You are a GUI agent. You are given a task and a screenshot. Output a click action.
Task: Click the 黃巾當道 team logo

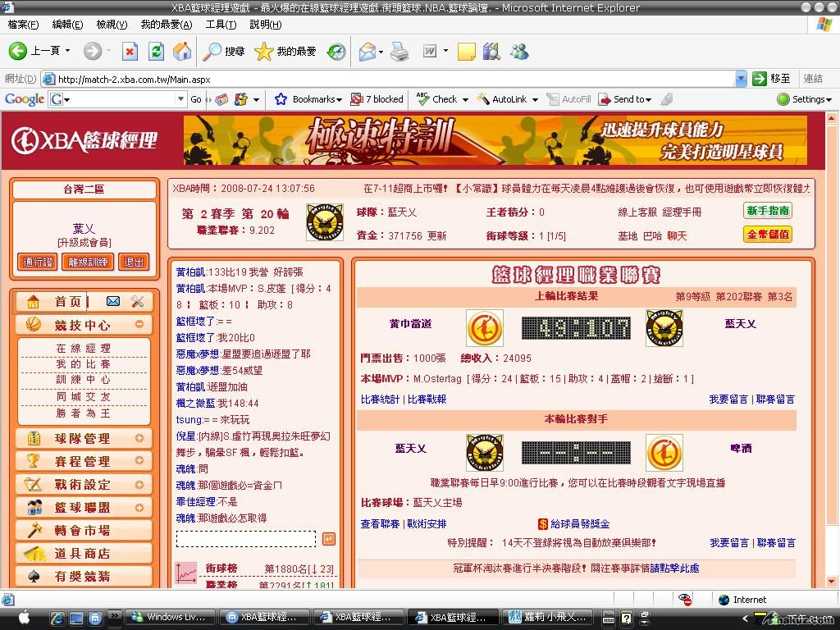(485, 328)
